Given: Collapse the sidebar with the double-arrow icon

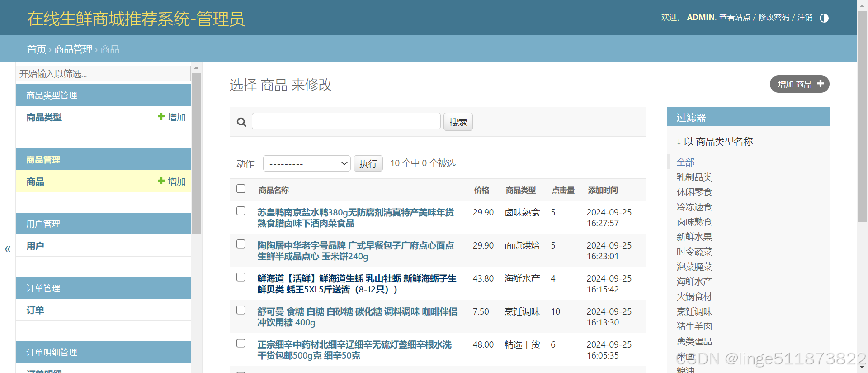Looking at the screenshot, I should click(x=8, y=249).
